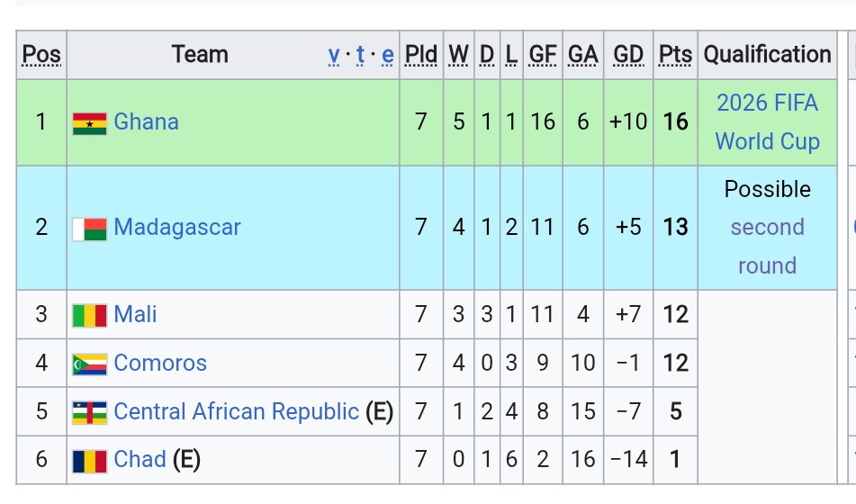
Task: Click the Central African Republic flag icon
Action: click(x=89, y=413)
